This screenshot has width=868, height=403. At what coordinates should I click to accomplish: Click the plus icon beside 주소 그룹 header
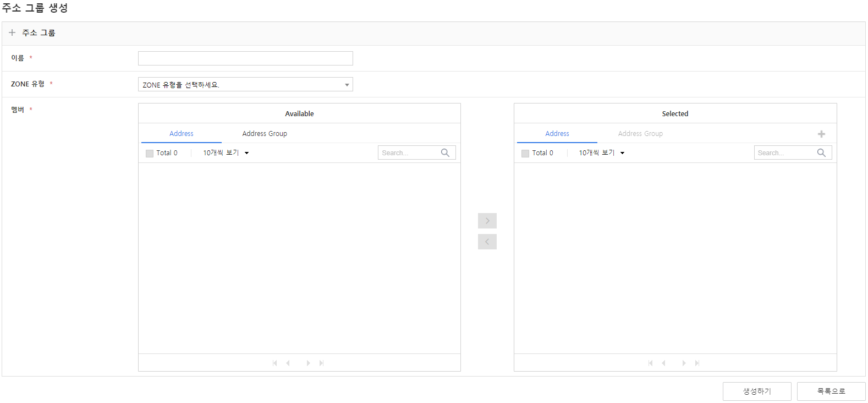point(12,32)
